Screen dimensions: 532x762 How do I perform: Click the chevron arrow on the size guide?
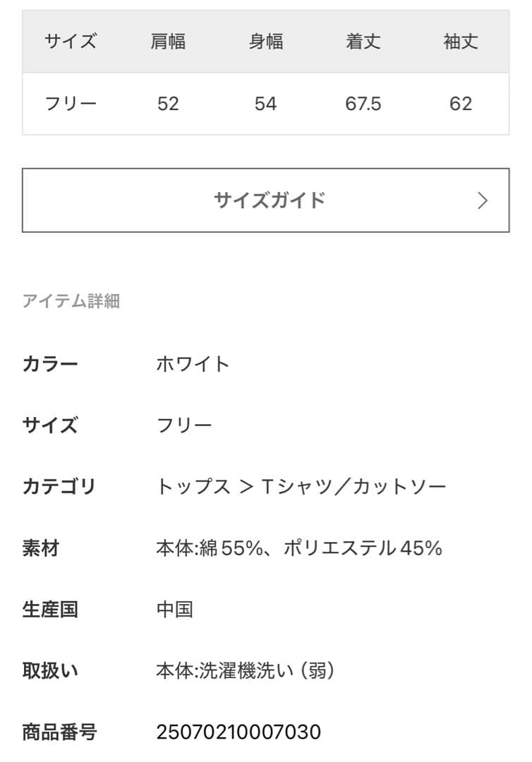click(x=483, y=200)
